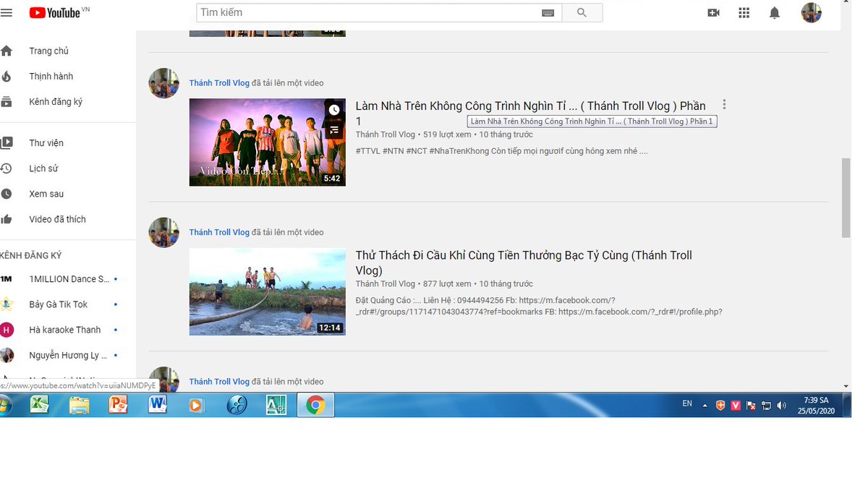868x488 pixels.
Task: Open Làm Nhà Trên Không Công Trình video title
Action: point(530,113)
